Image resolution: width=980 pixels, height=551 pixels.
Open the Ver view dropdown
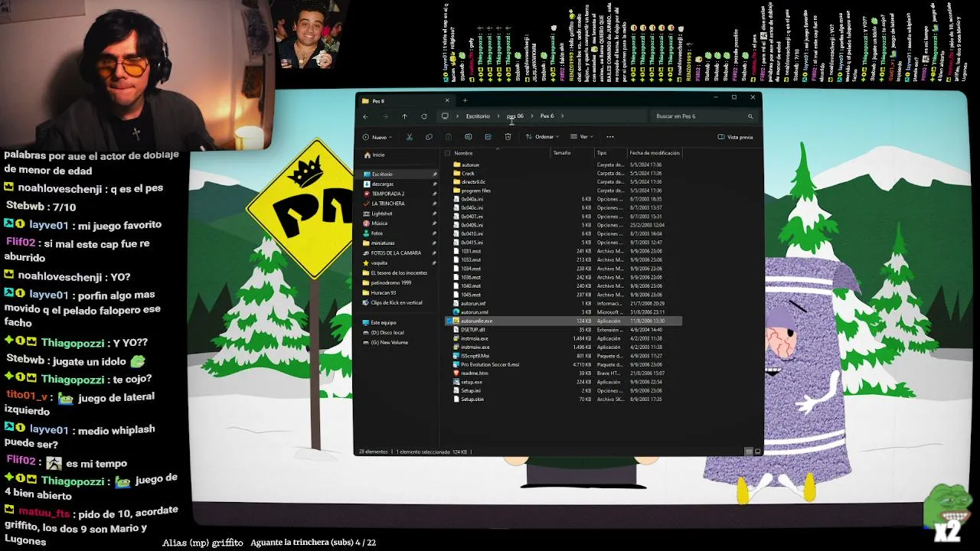pos(583,137)
